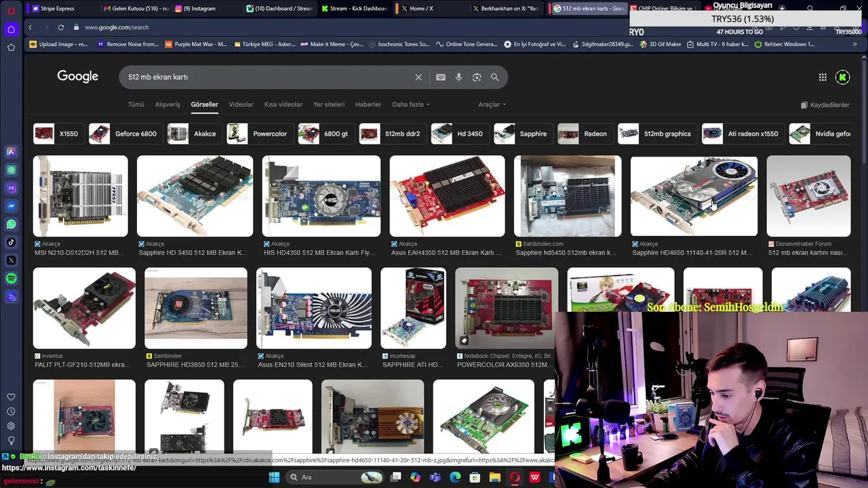Click the address bar URL
The height and width of the screenshot is (488, 868).
coord(117,27)
